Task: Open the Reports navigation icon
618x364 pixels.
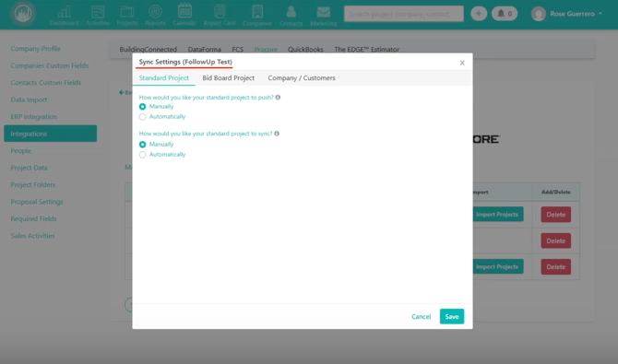Action: (155, 15)
